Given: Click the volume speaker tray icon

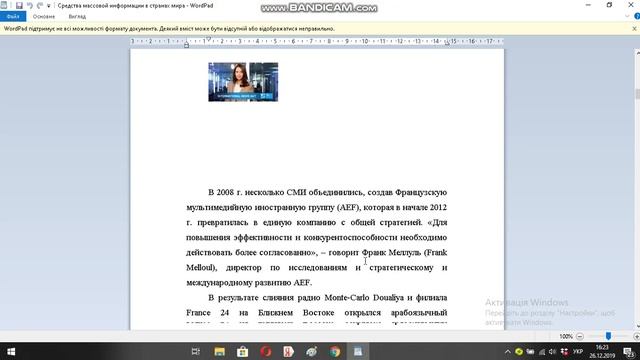Looking at the screenshot, I should tap(553, 351).
